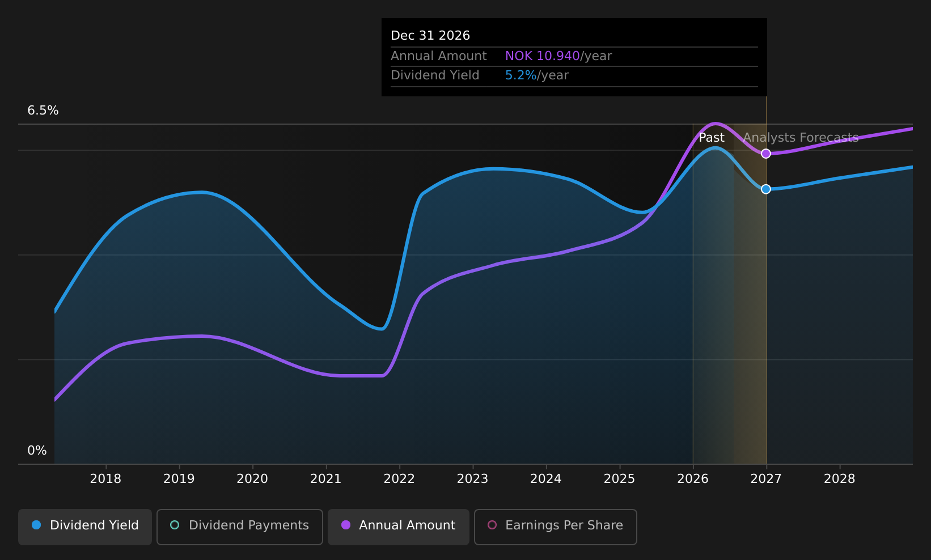Click the 5.2% tooltip yield value

tap(520, 75)
